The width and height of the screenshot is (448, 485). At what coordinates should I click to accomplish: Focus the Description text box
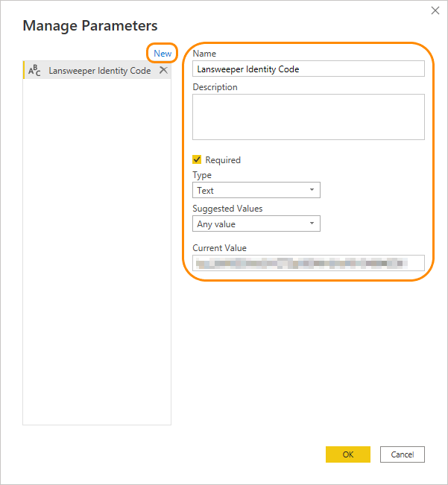tap(308, 117)
